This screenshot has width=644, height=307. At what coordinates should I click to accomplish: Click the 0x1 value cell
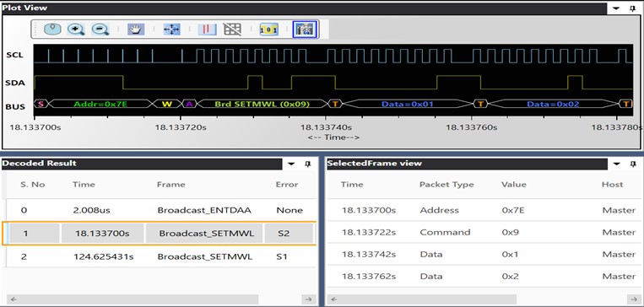coord(510,255)
